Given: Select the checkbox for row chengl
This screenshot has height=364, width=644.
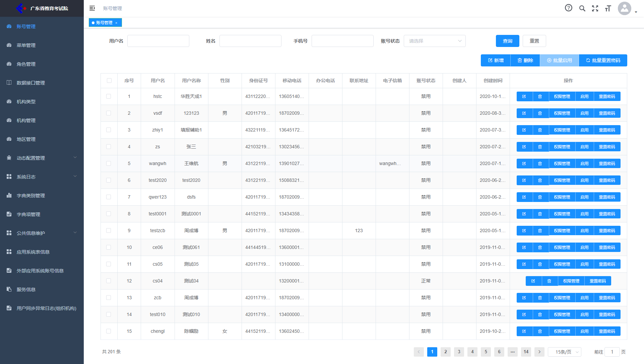Looking at the screenshot, I should (109, 331).
